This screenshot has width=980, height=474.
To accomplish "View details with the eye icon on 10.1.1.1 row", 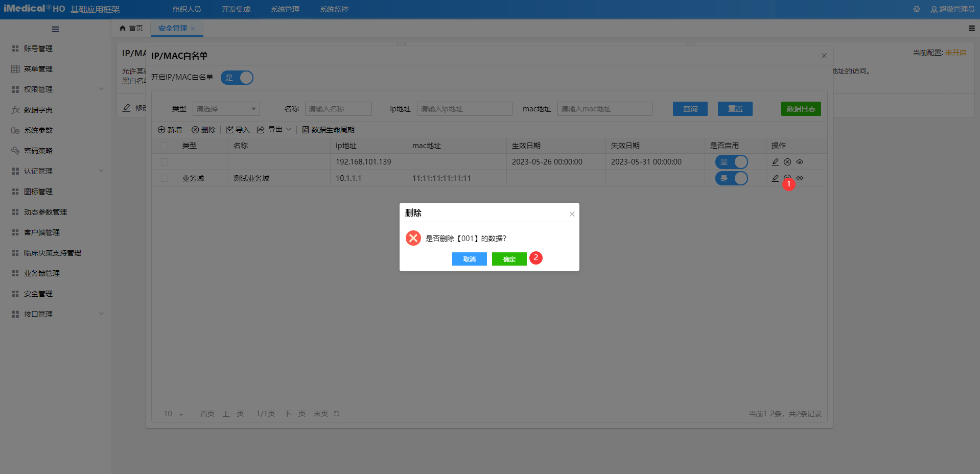I will pyautogui.click(x=800, y=178).
